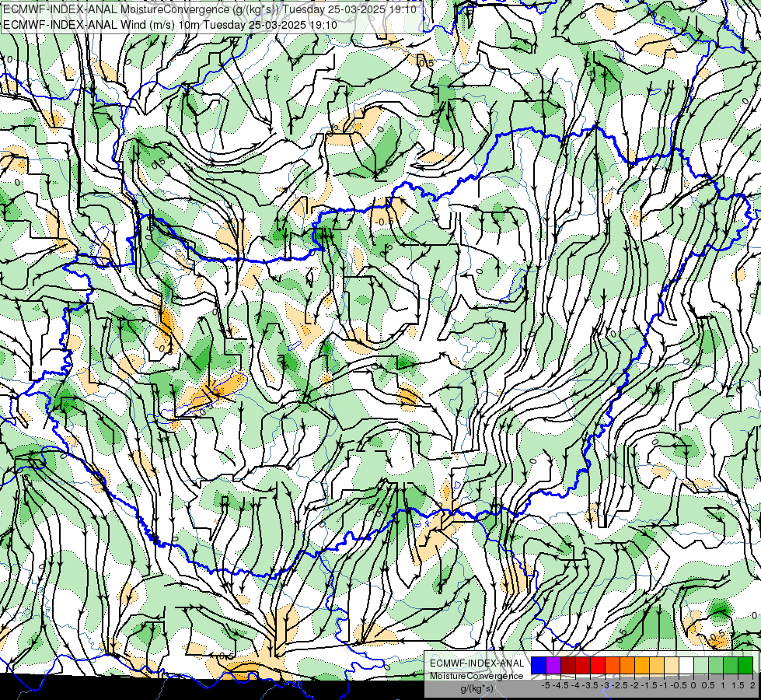Click the -4.5 tick label in the legend
The image size is (761, 700).
coord(560,685)
